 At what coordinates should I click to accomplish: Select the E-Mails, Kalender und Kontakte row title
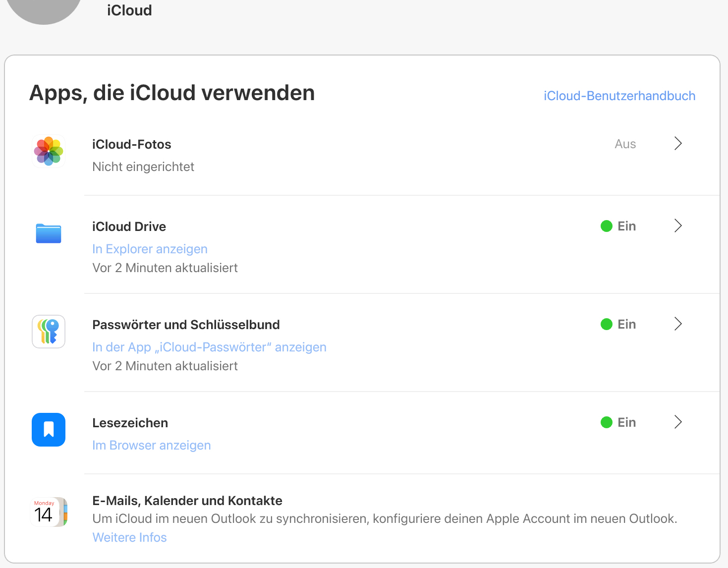[x=187, y=501]
